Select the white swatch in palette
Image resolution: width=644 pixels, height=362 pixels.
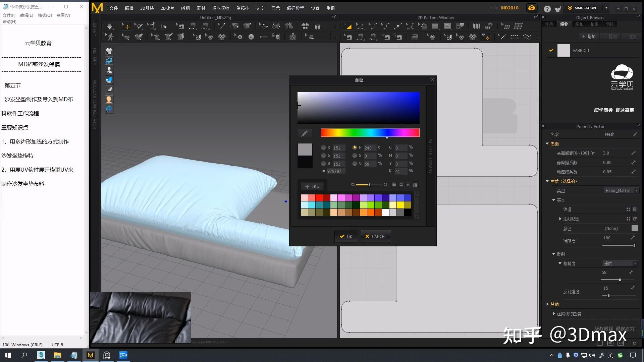click(385, 212)
